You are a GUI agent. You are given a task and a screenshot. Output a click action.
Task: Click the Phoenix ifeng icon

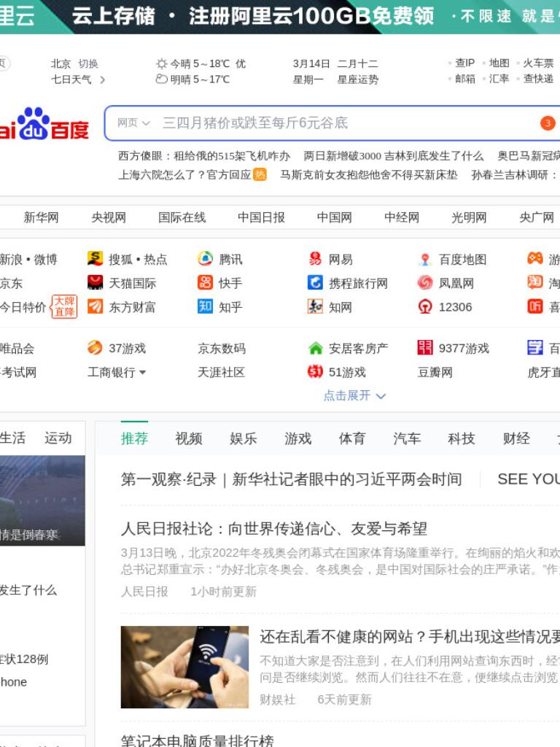(425, 282)
